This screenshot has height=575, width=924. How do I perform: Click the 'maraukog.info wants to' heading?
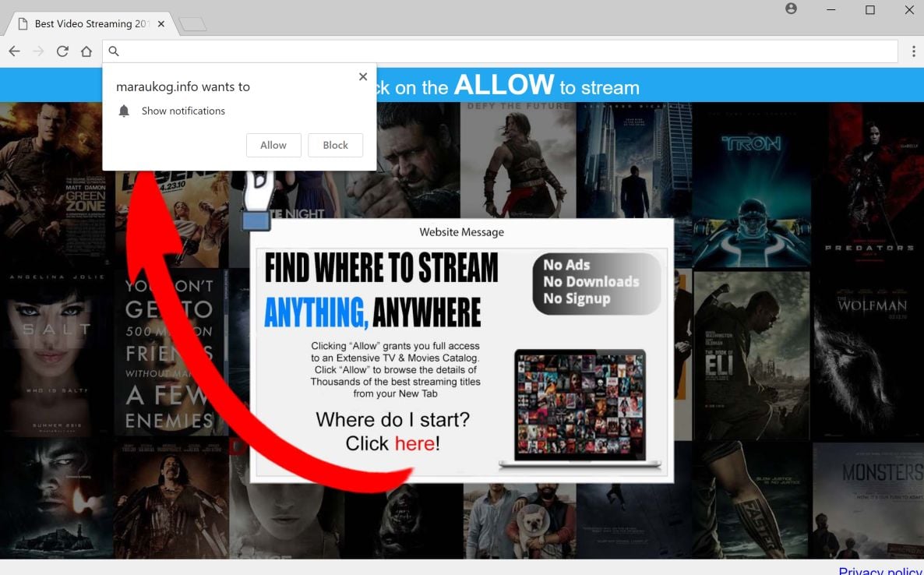pos(182,86)
